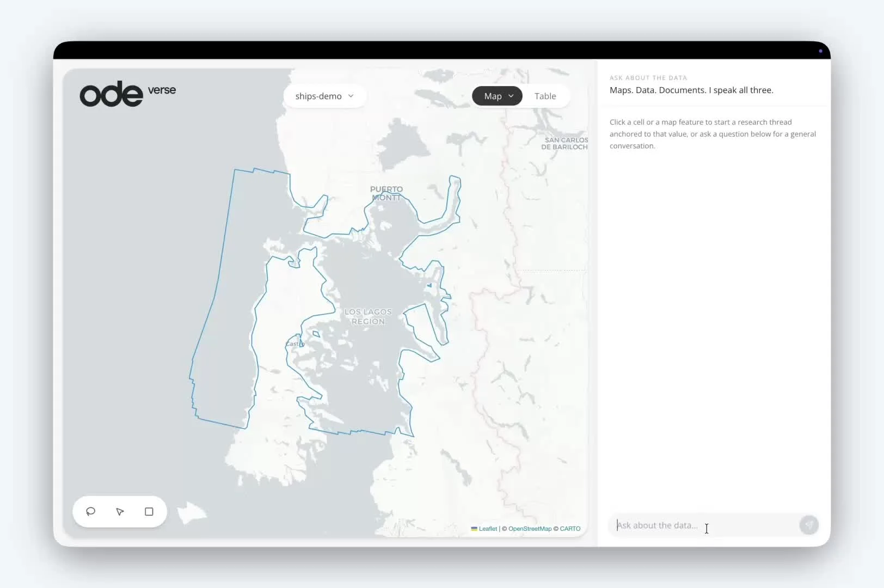The height and width of the screenshot is (588, 884).
Task: Expand the Map view chevron
Action: tap(511, 96)
